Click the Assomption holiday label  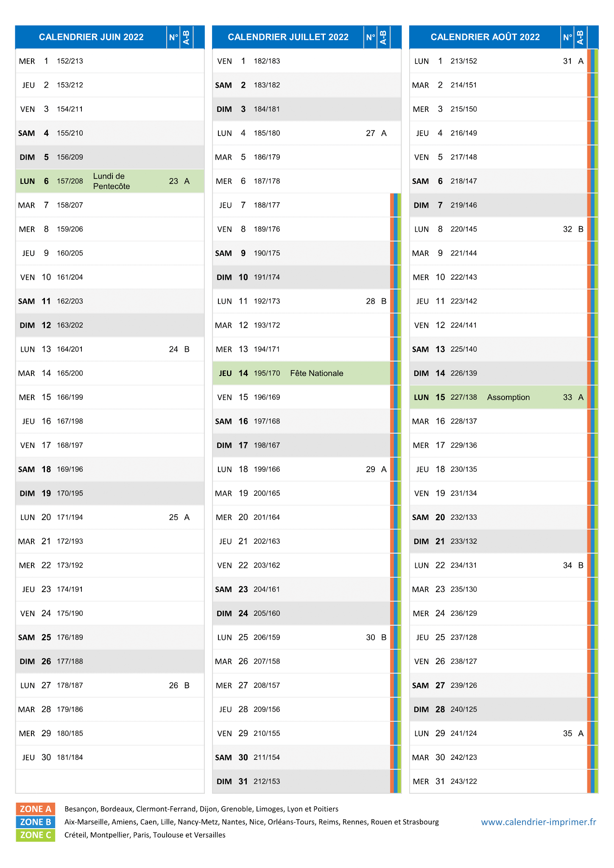508,398
